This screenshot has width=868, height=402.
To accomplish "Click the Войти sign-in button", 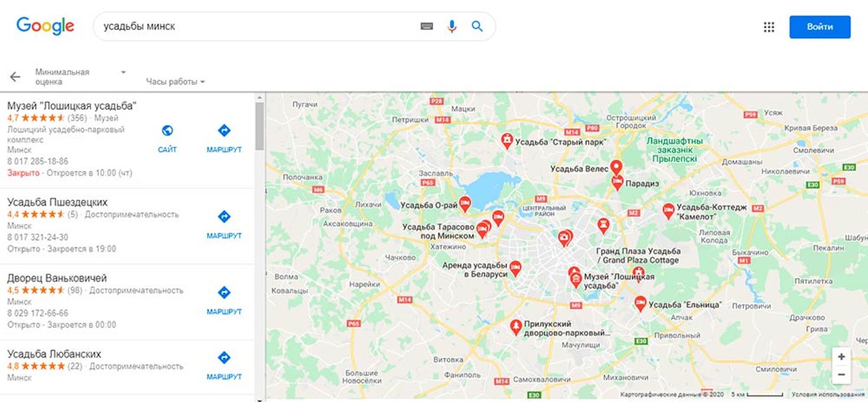I will [820, 27].
